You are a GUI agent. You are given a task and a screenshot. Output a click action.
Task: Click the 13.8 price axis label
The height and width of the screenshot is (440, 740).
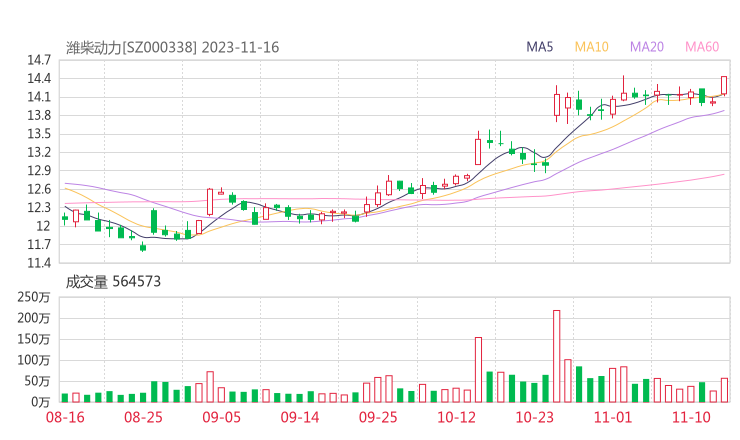[x=39, y=115]
